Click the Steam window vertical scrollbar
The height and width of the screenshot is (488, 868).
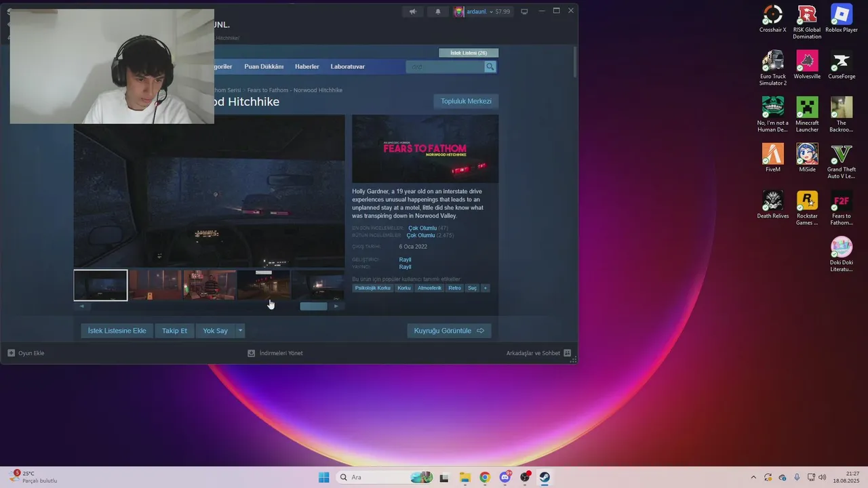coord(575,61)
